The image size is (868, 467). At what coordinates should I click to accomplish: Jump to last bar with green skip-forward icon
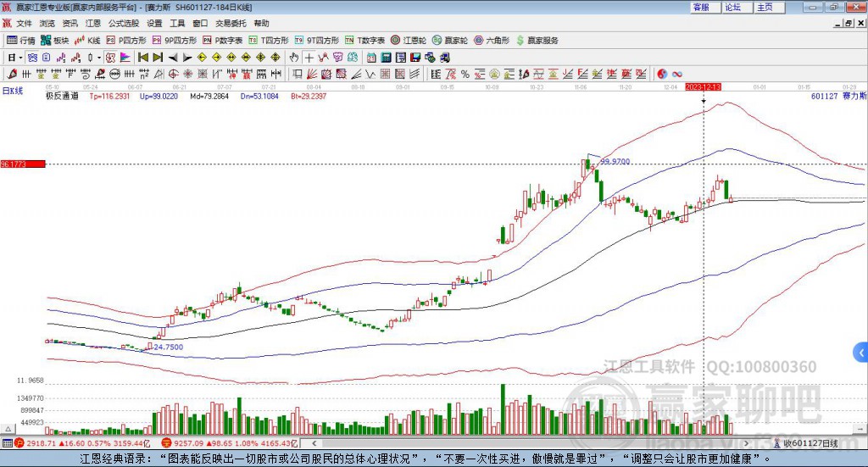tap(158, 58)
